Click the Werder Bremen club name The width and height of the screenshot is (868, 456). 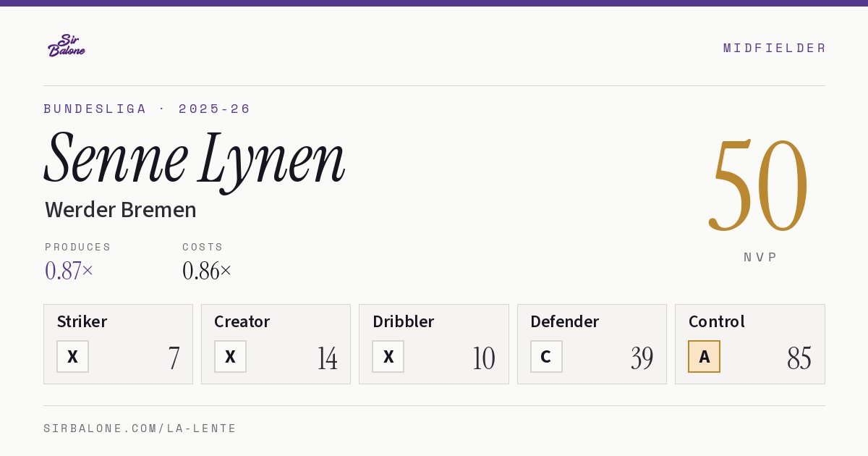[x=121, y=210]
